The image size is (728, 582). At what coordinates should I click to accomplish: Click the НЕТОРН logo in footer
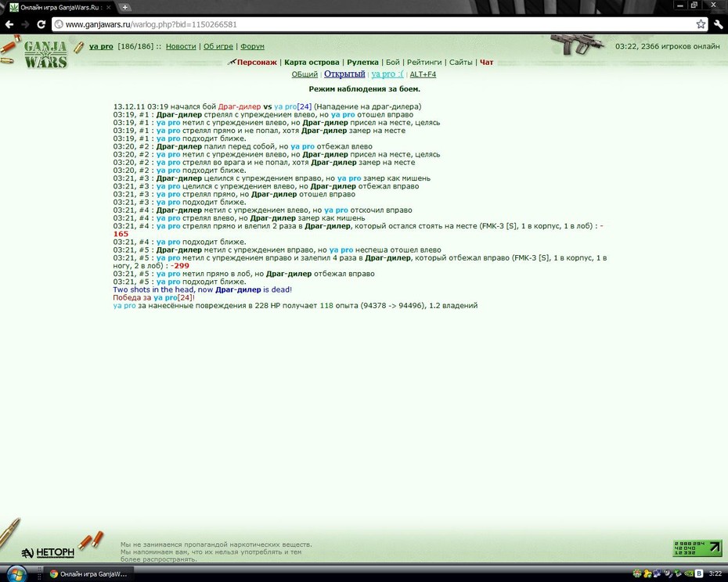(48, 552)
